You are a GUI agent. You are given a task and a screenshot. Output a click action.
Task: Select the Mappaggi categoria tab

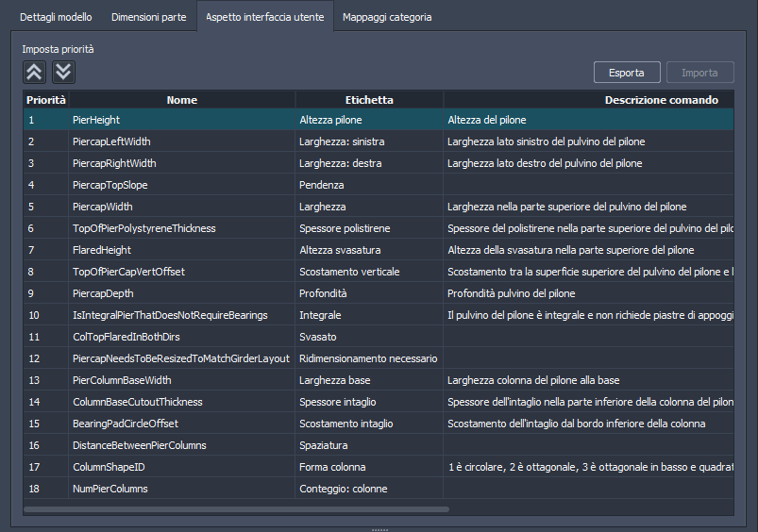click(x=387, y=17)
